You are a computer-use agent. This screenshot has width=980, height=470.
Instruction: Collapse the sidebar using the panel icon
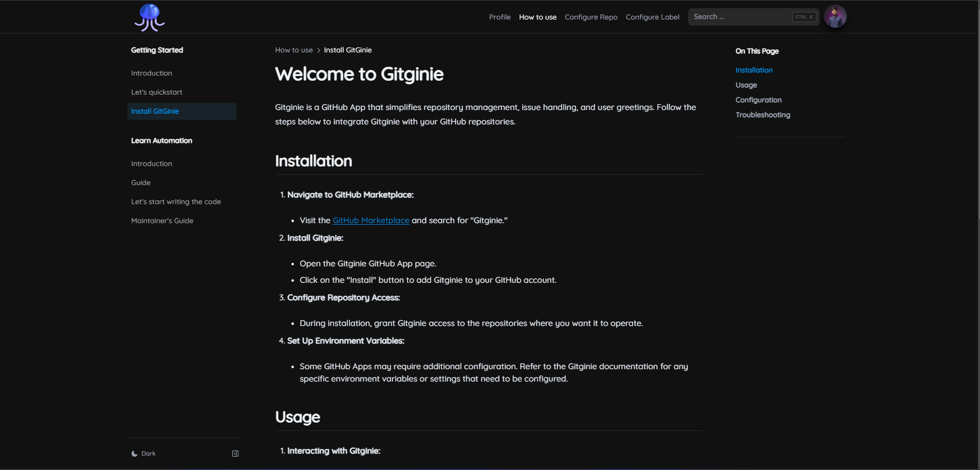(235, 454)
